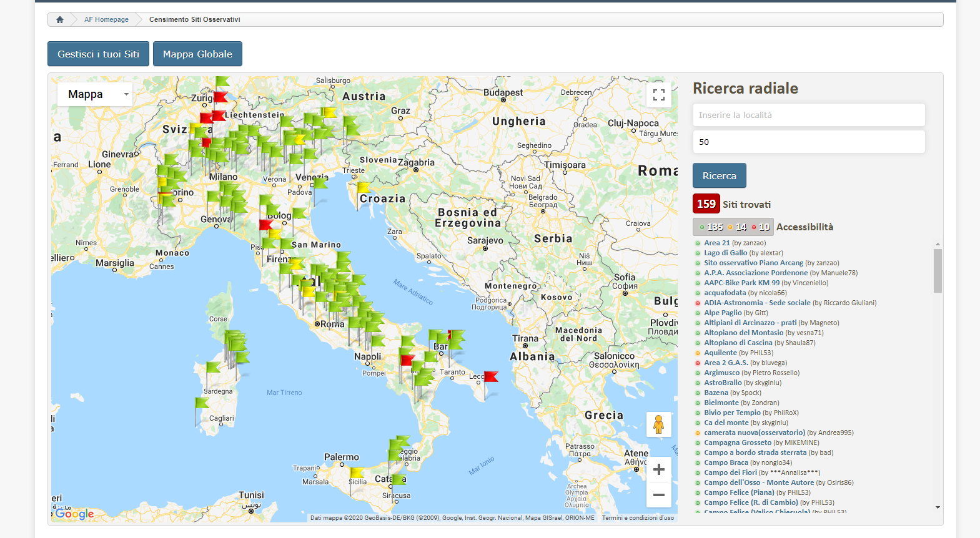This screenshot has height=538, width=980.
Task: Click the Street View pegman icon
Action: 658,424
